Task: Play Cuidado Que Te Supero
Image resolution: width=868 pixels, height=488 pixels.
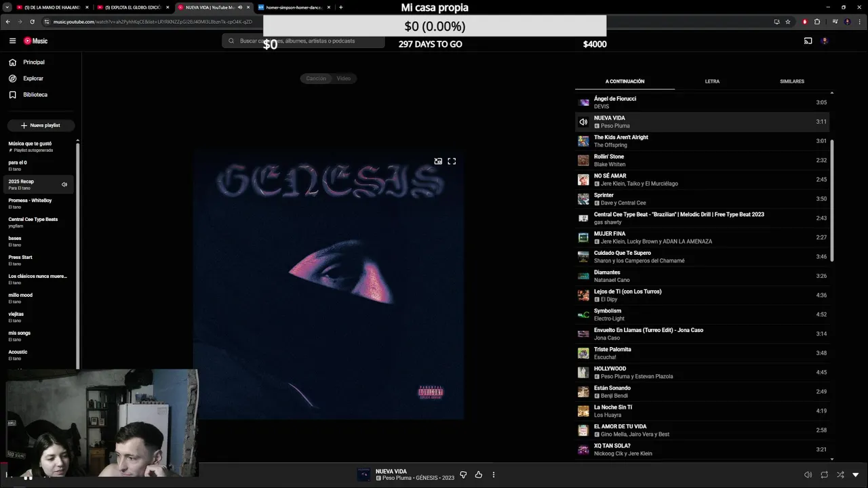Action: 702,257
